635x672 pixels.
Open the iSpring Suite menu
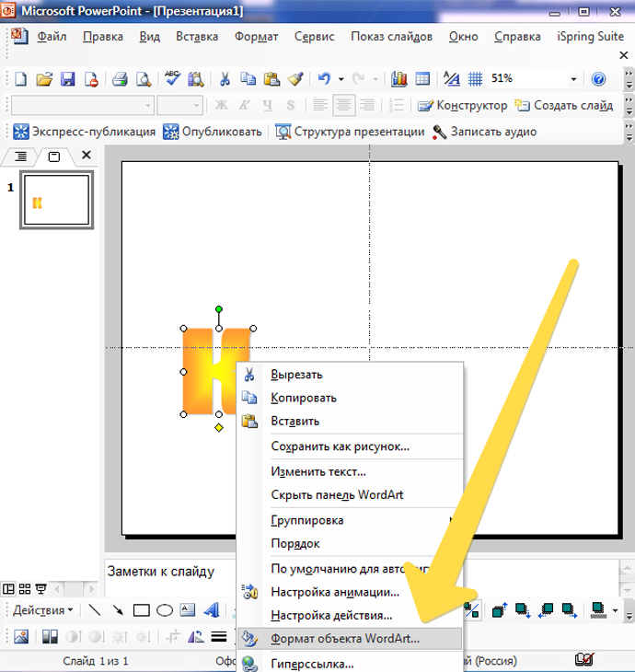click(591, 37)
